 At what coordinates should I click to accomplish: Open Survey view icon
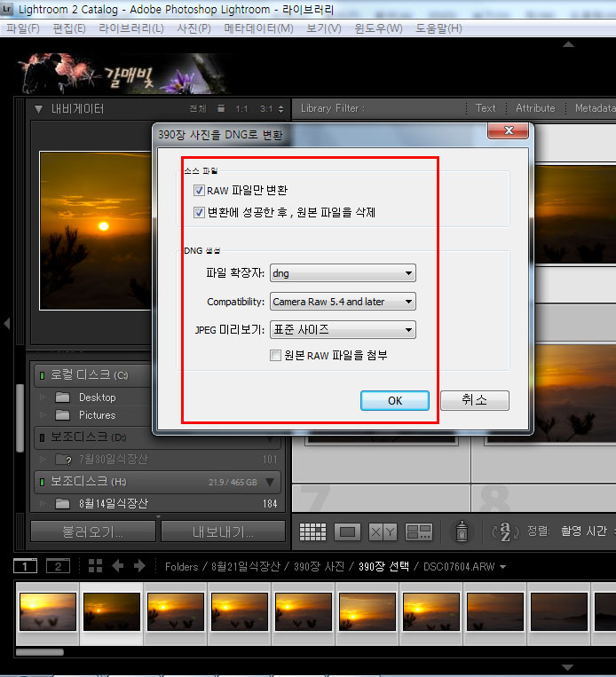(418, 531)
